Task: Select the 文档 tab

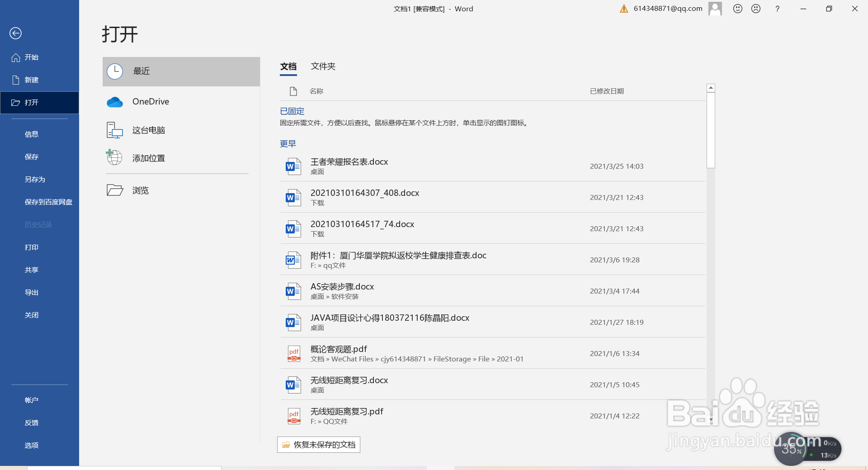Action: 288,66
